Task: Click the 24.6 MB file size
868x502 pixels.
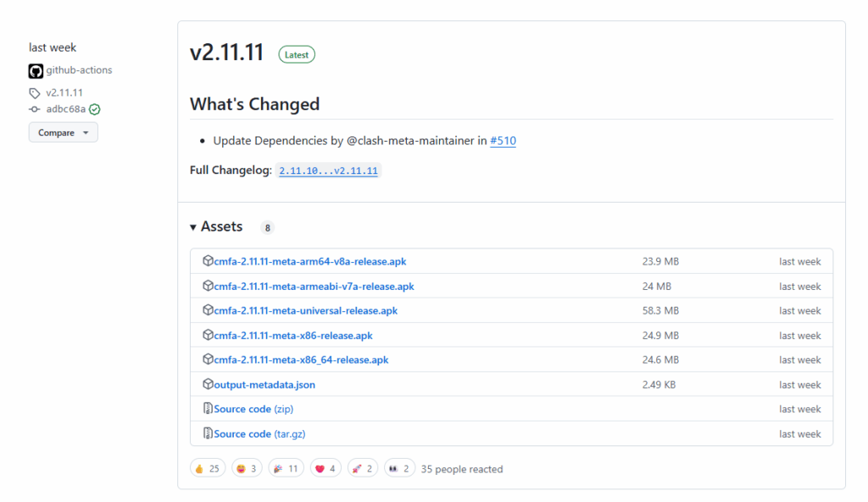Action: [x=660, y=360]
